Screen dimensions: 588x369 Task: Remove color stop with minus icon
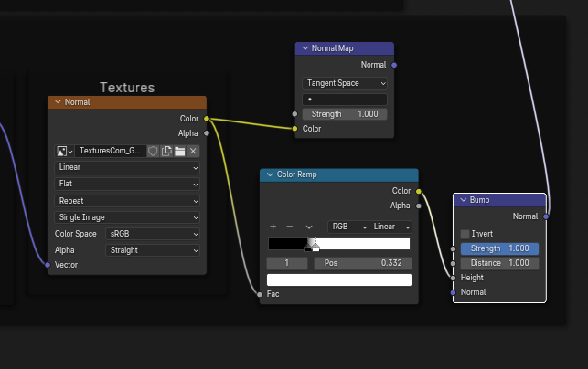289,227
